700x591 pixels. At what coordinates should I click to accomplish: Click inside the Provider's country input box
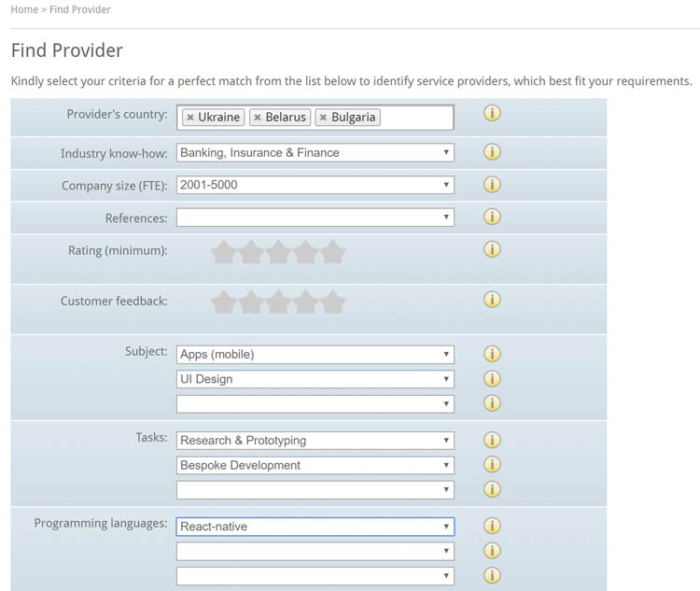pos(415,118)
